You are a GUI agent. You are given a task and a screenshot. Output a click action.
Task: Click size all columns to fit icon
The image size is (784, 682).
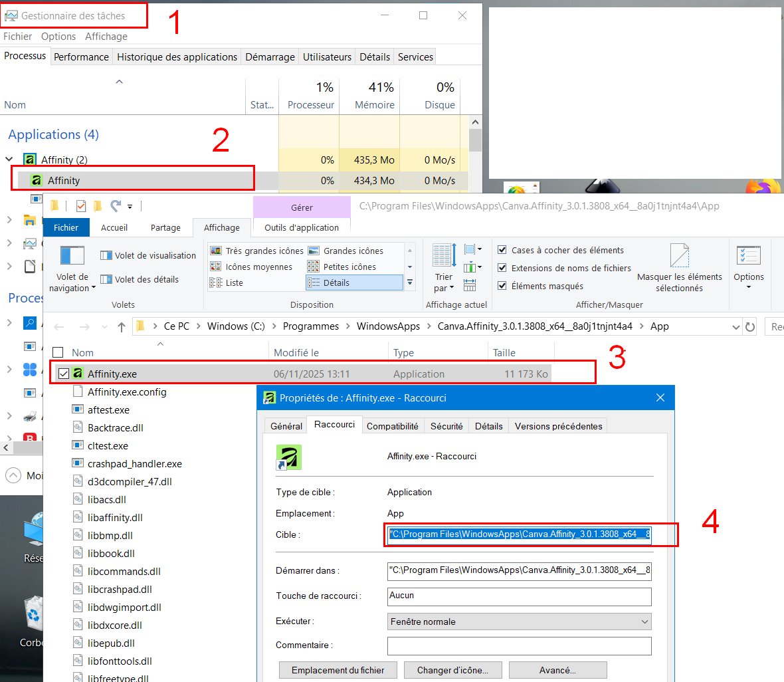pyautogui.click(x=470, y=285)
